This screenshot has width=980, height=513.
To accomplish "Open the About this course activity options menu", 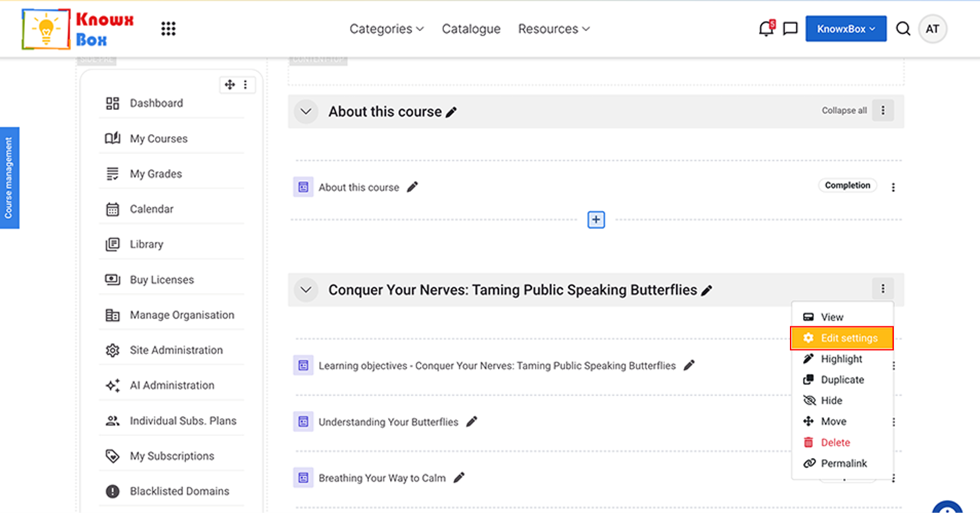I will 893,187.
